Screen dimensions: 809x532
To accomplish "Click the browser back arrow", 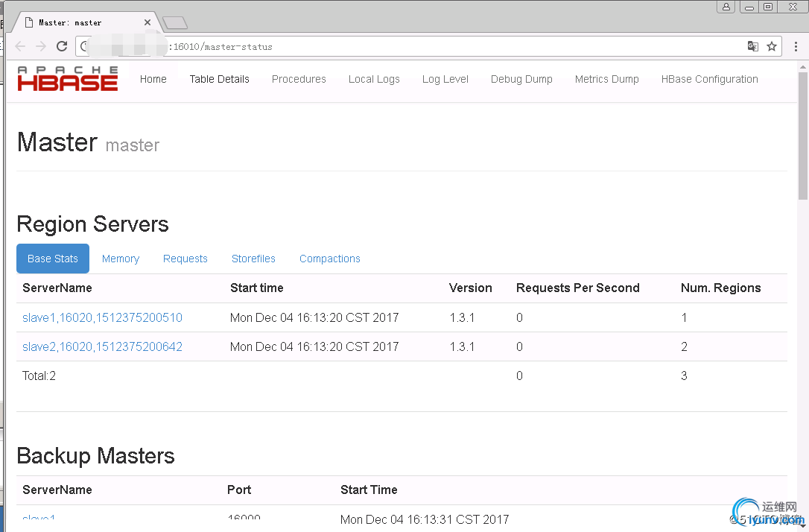I will click(x=20, y=46).
